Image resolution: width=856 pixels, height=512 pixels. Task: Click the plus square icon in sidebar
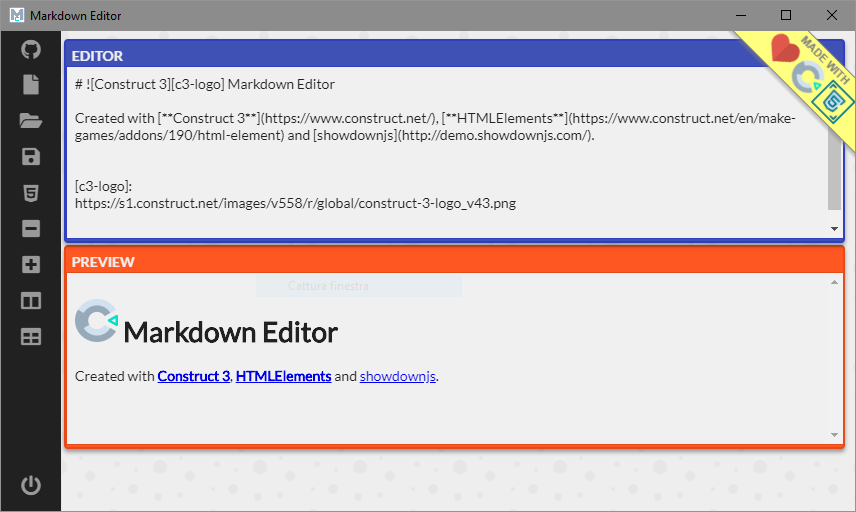pyautogui.click(x=31, y=265)
